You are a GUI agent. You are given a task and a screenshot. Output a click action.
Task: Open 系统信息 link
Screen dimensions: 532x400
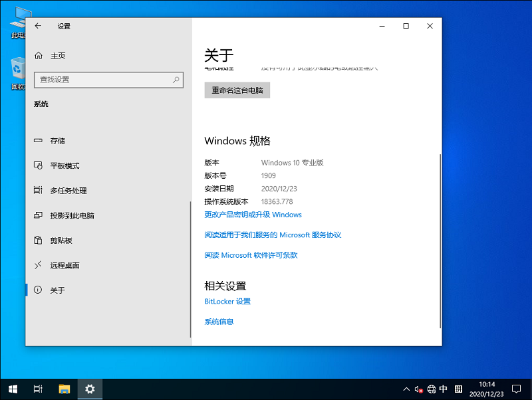pos(219,322)
